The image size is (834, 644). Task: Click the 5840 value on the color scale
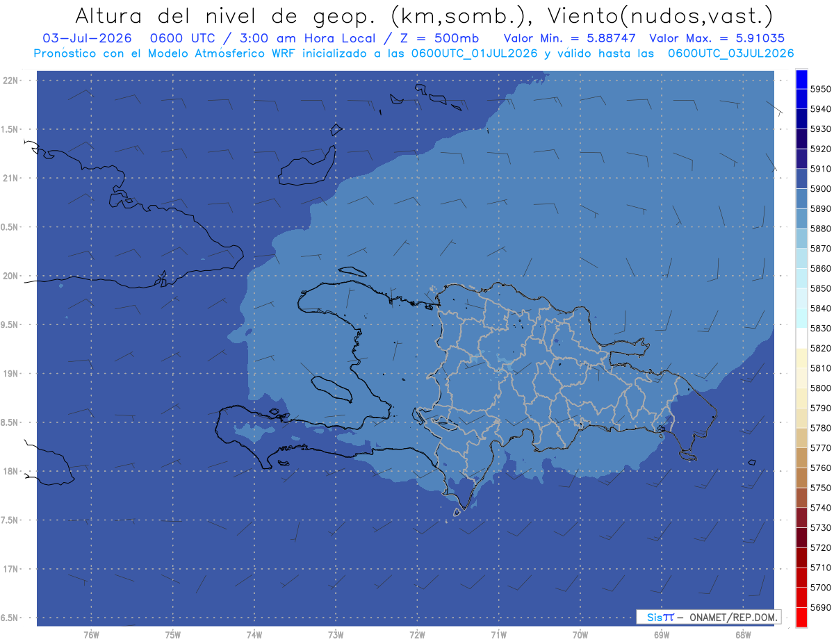point(820,308)
